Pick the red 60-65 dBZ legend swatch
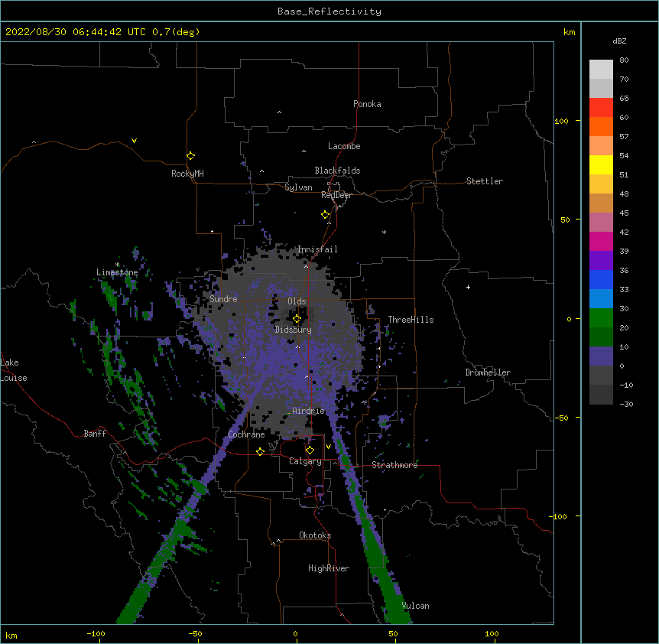Image resolution: width=659 pixels, height=644 pixels. 601,107
